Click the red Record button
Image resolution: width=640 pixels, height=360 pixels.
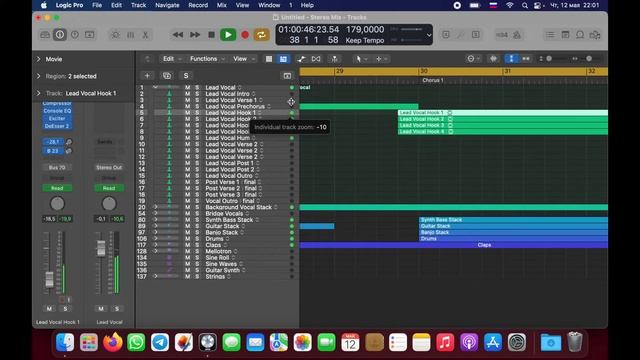point(245,35)
